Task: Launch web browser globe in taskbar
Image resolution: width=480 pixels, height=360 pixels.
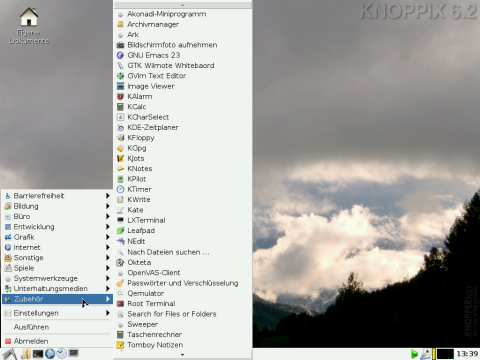Action: pyautogui.click(x=50, y=354)
